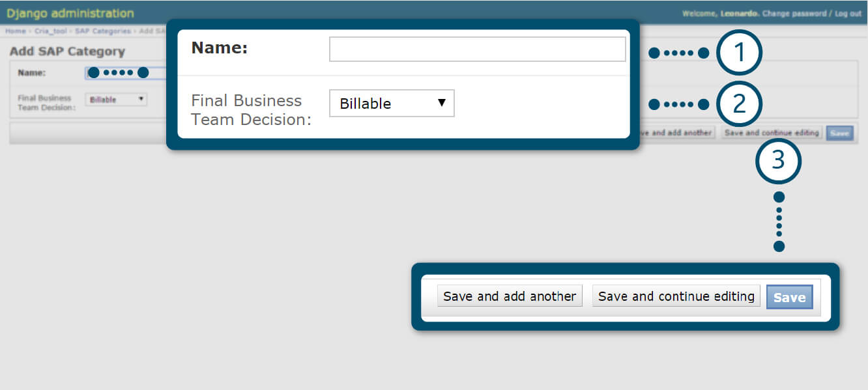Click the enlarged Save and continue editing button

(x=676, y=296)
